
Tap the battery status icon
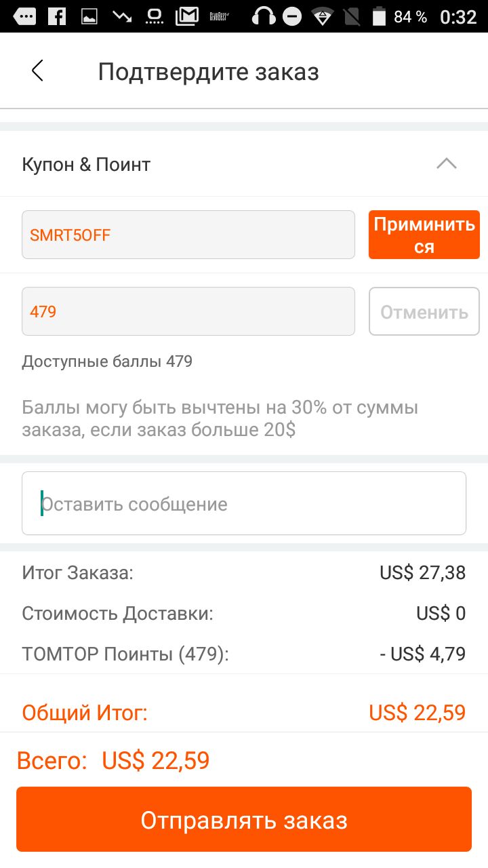coord(379,16)
